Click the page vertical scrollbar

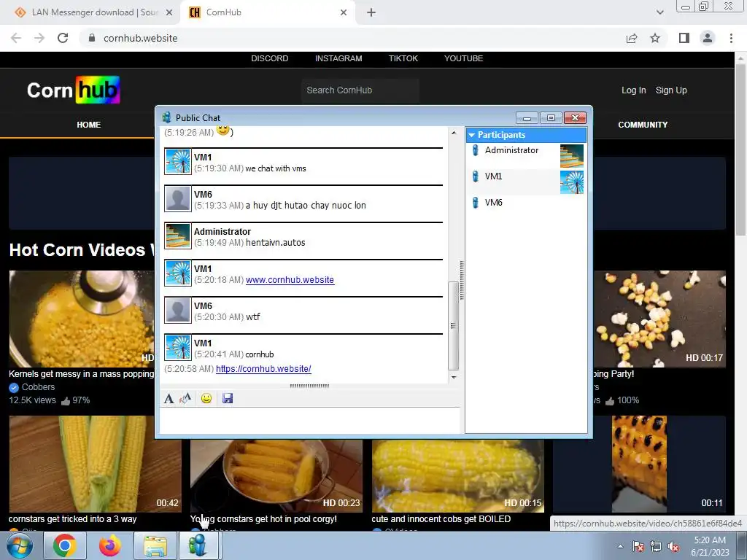740,149
